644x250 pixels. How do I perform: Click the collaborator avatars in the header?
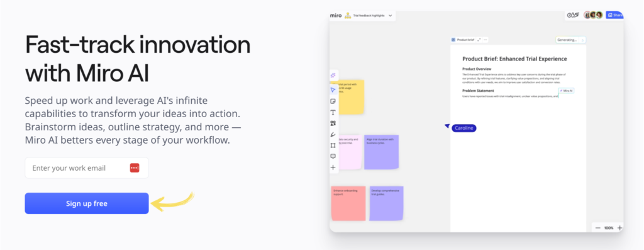[593, 15]
